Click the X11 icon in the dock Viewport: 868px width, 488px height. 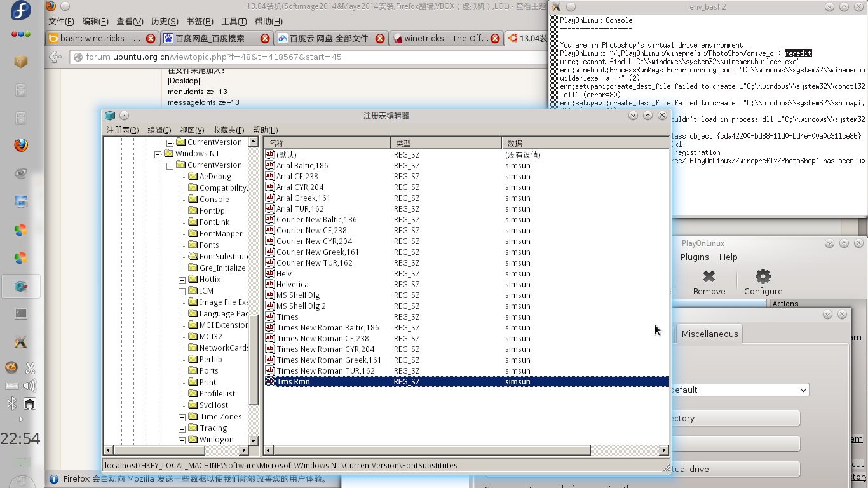coord(21,342)
